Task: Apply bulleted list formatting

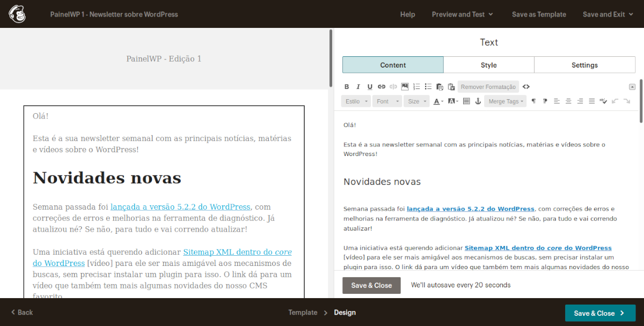Action: pos(428,87)
